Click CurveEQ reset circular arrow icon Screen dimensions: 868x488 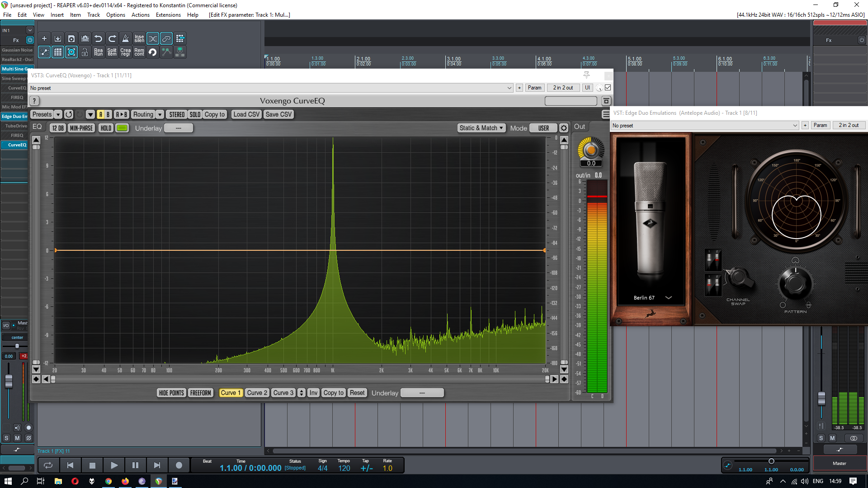point(69,114)
